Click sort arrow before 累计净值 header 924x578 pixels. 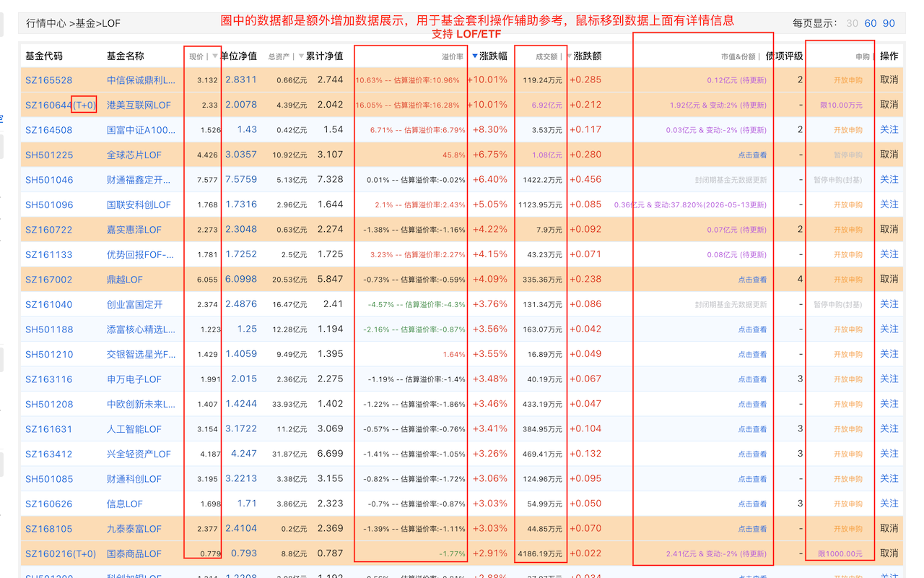pos(301,56)
